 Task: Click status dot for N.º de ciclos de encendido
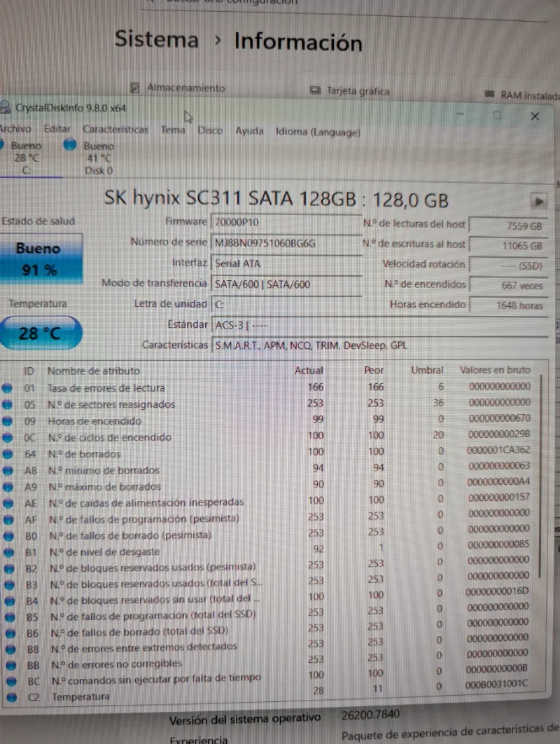pyautogui.click(x=7, y=437)
